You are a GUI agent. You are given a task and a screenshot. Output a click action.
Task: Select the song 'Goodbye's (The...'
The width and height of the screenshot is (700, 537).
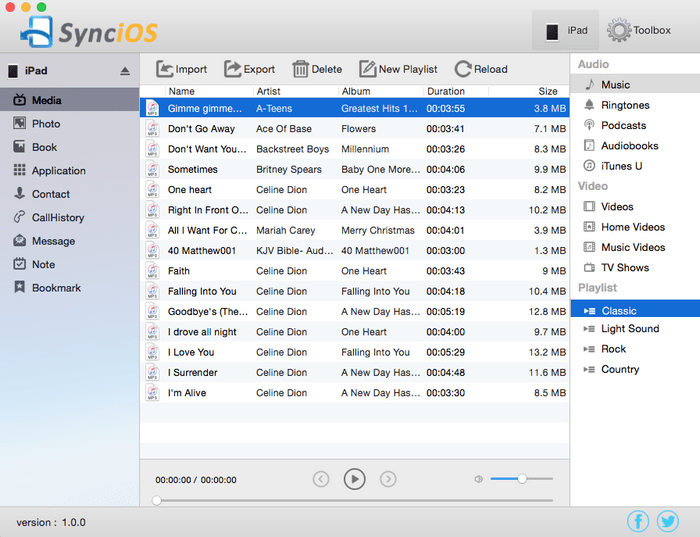pyautogui.click(x=354, y=312)
